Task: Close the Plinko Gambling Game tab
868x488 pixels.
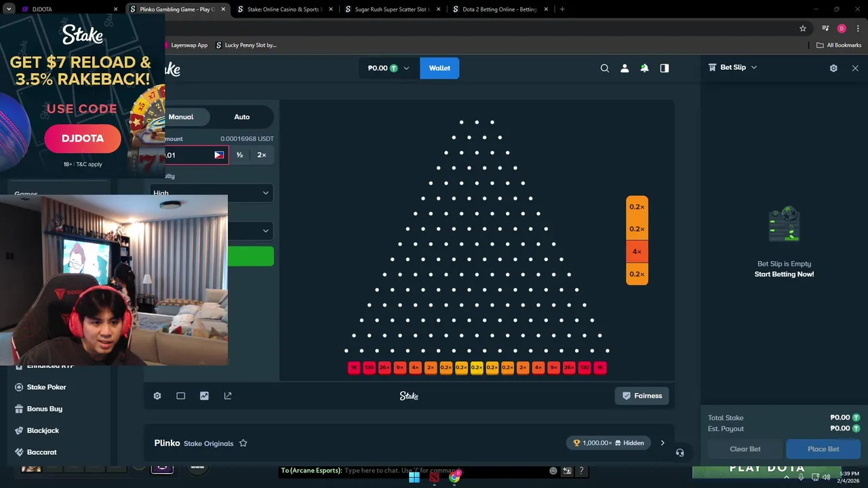Action: [x=224, y=9]
